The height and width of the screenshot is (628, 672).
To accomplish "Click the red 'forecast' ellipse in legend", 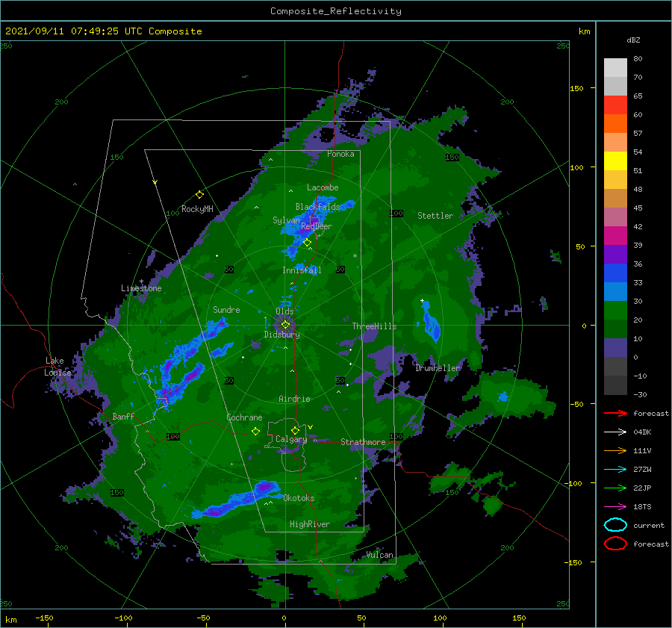I will click(x=615, y=544).
